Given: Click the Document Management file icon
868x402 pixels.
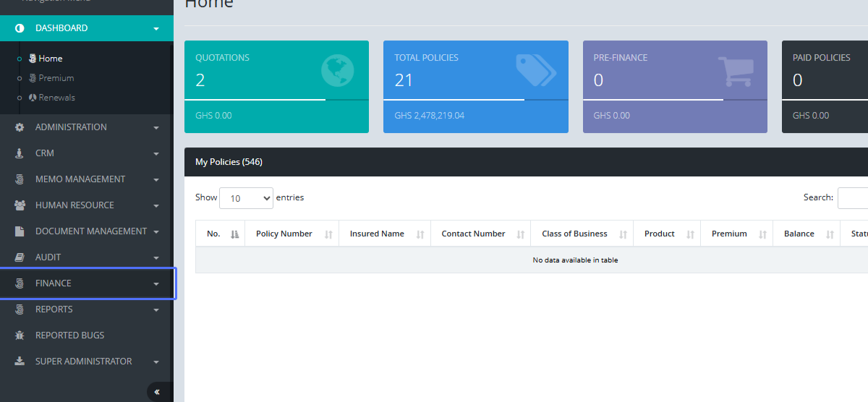Looking at the screenshot, I should pyautogui.click(x=20, y=231).
